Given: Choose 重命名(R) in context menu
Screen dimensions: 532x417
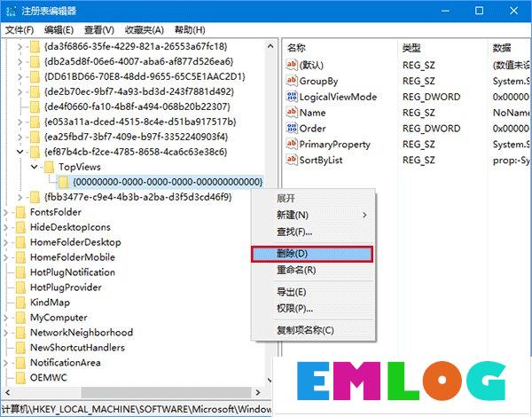Looking at the screenshot, I should point(313,271).
